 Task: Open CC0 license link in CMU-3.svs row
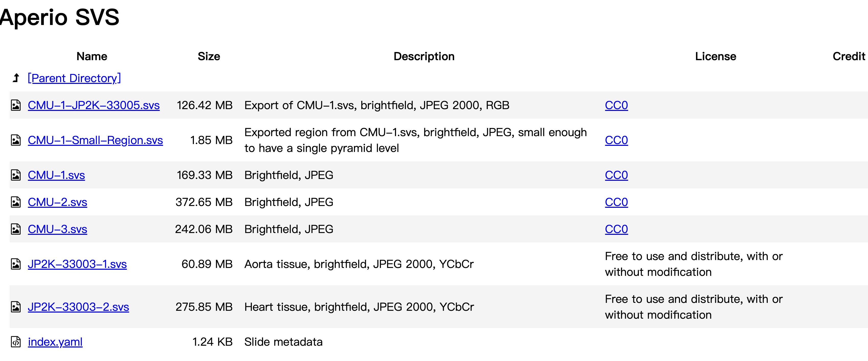[616, 229]
